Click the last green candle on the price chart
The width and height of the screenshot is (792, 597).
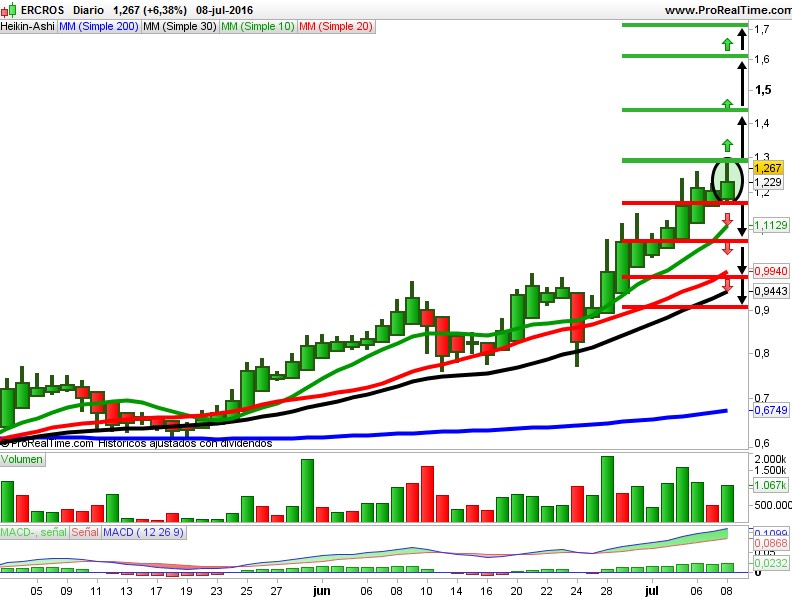[727, 190]
